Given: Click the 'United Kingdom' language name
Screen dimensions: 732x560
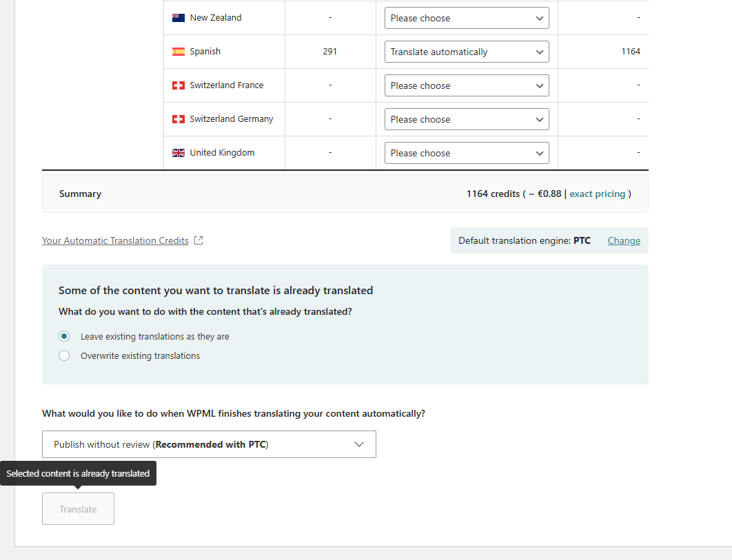Looking at the screenshot, I should [222, 153].
